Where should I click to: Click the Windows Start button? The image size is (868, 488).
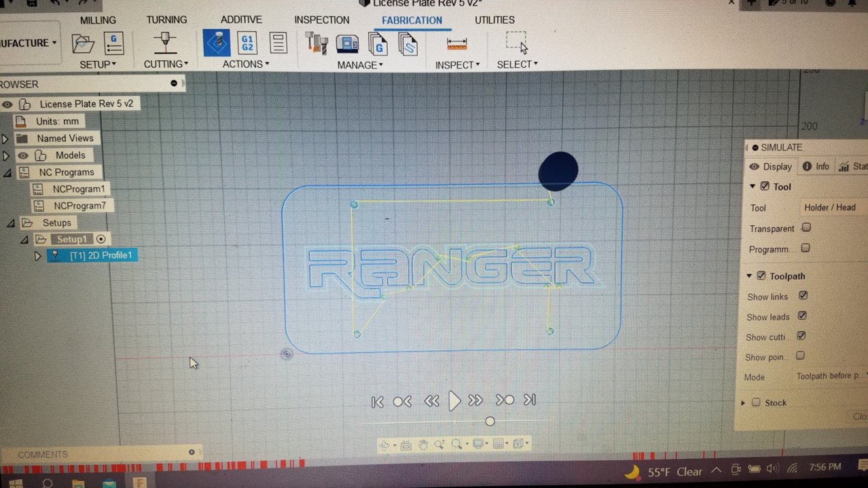tap(15, 483)
